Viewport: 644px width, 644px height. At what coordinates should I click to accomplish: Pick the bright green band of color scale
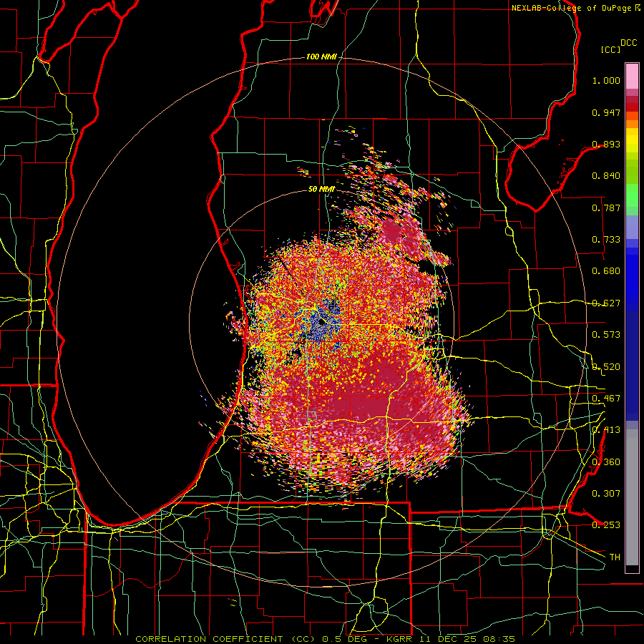click(x=632, y=195)
